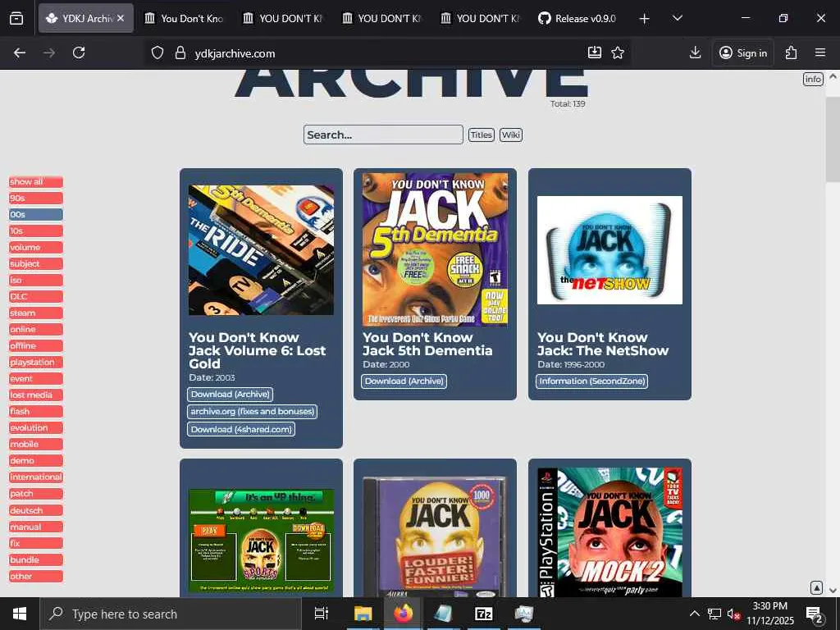Filter by deutsch tag
Image resolution: width=840 pixels, height=630 pixels.
coord(36,510)
